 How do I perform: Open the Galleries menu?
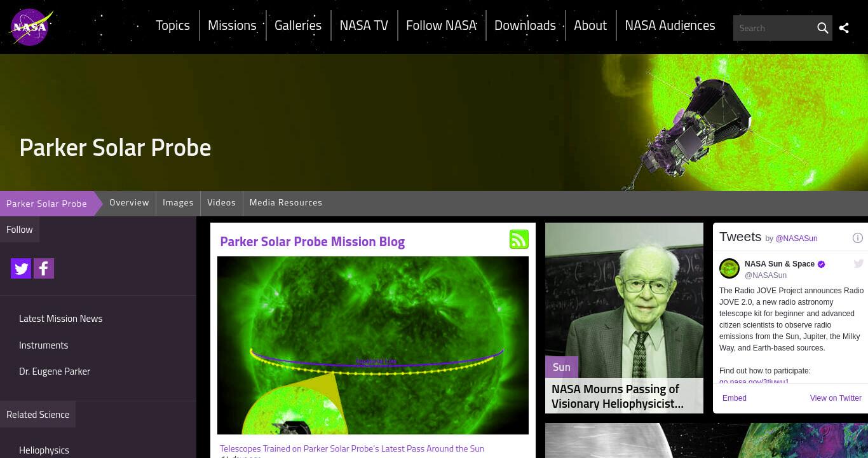pyautogui.click(x=298, y=25)
